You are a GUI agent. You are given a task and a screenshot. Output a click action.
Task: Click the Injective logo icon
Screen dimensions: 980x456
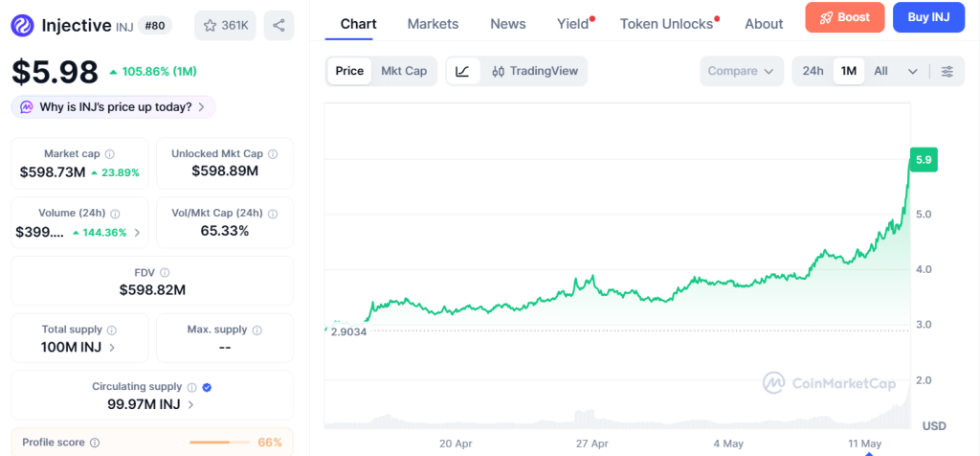pyautogui.click(x=23, y=26)
